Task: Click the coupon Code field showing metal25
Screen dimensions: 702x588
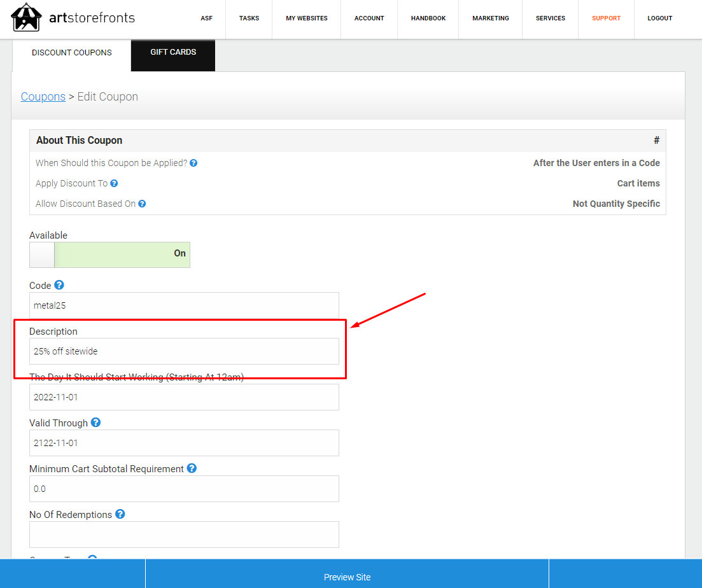Action: point(184,305)
